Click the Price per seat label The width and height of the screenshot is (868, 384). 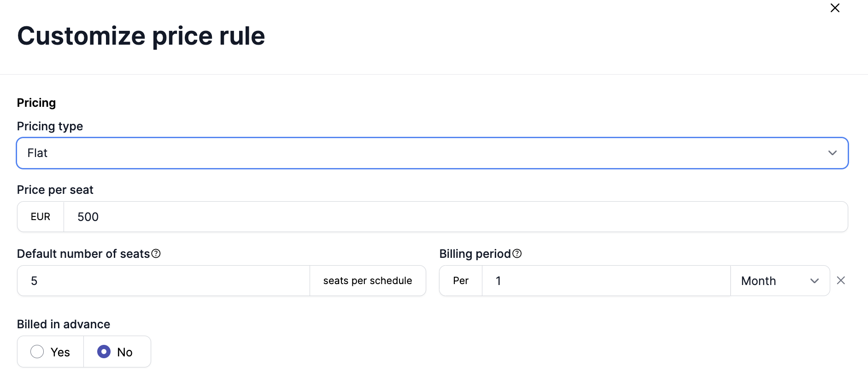(55, 190)
